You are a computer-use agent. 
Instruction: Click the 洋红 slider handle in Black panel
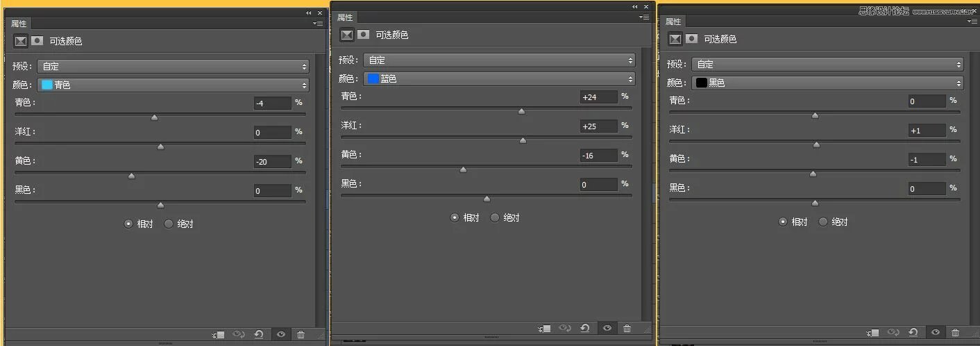(x=816, y=145)
